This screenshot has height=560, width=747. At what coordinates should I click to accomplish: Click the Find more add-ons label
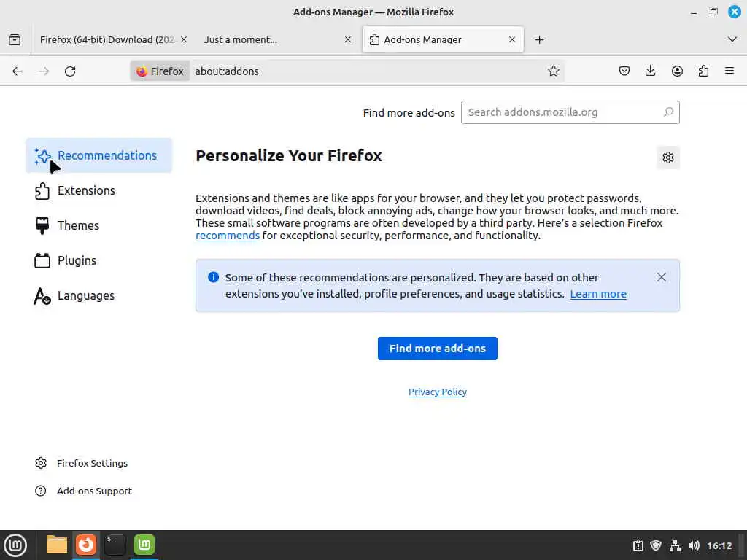(x=409, y=113)
